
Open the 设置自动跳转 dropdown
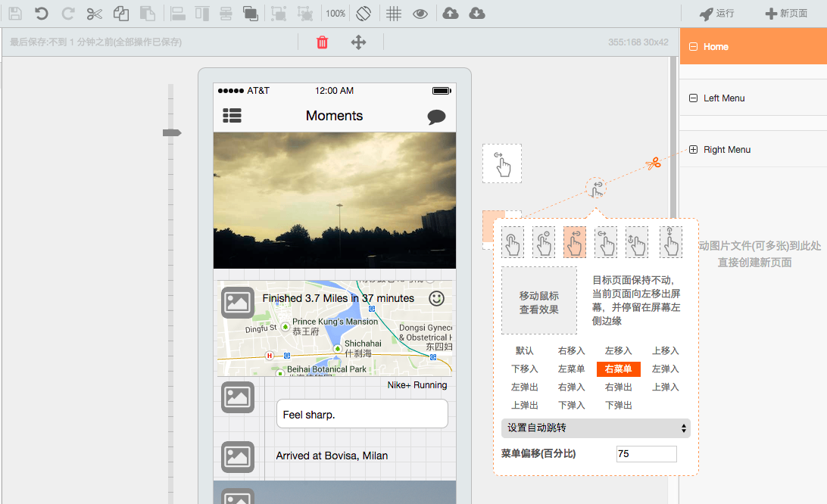coord(595,428)
